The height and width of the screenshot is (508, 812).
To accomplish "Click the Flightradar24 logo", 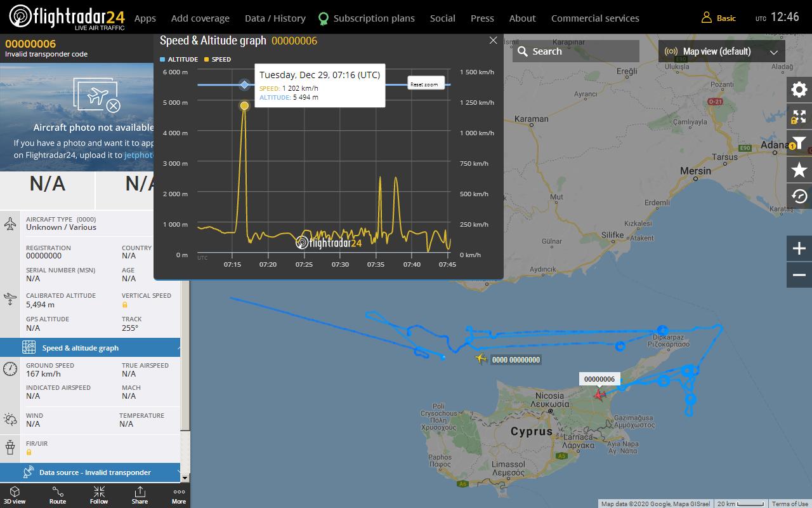I will (66, 17).
